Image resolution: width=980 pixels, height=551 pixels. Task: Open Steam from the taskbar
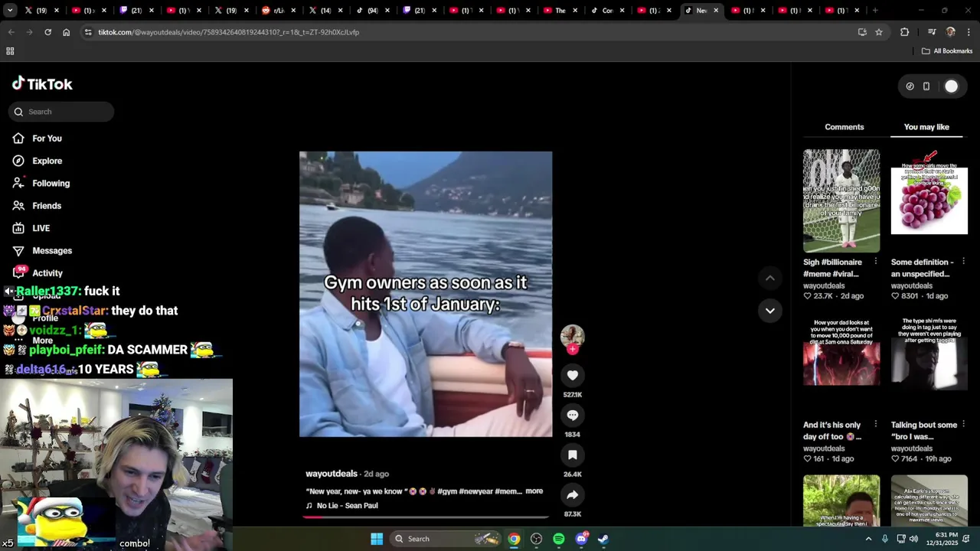coord(603,539)
